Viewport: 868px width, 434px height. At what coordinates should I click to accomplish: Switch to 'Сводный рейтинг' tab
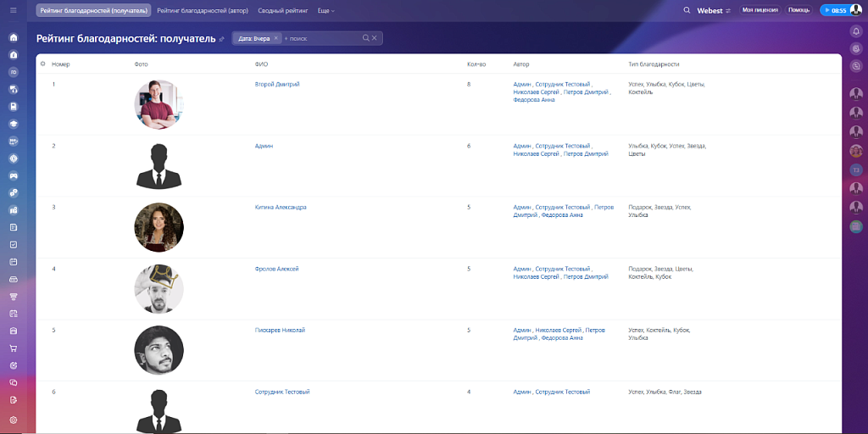tap(285, 10)
